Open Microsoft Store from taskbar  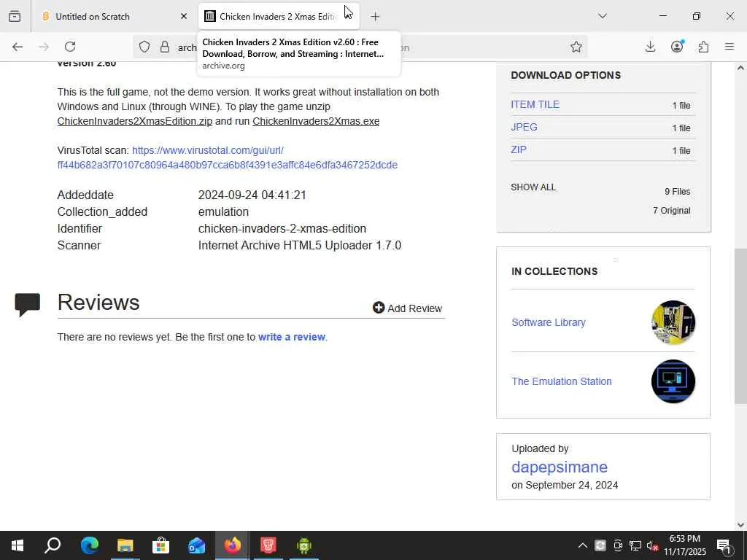(x=160, y=545)
